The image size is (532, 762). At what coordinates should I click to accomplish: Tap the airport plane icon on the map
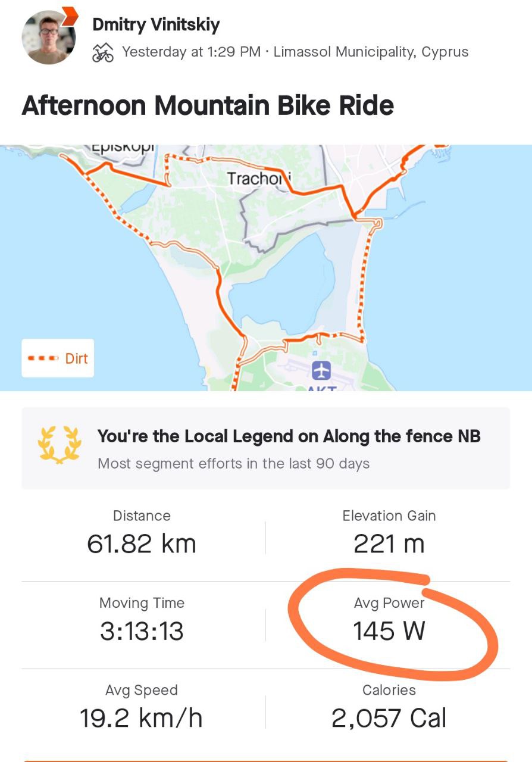321,371
